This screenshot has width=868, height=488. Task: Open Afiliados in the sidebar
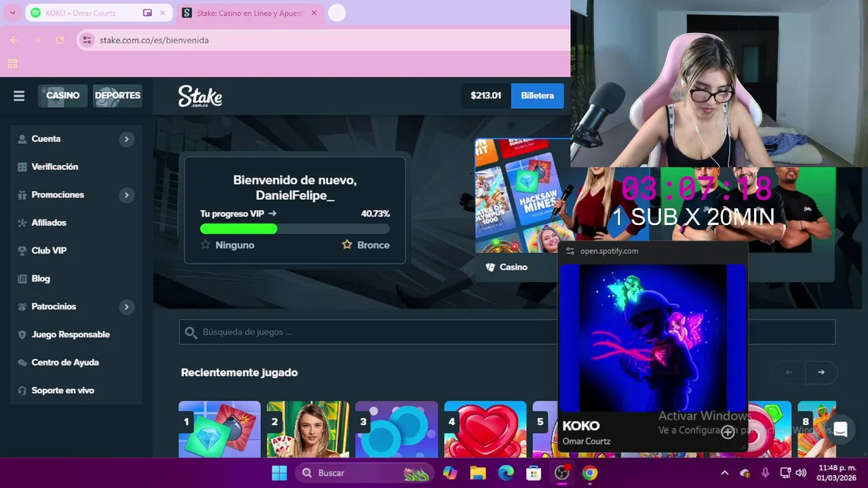coord(49,222)
